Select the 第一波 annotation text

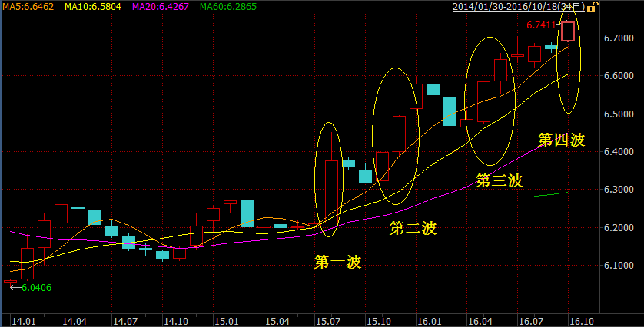[337, 262]
